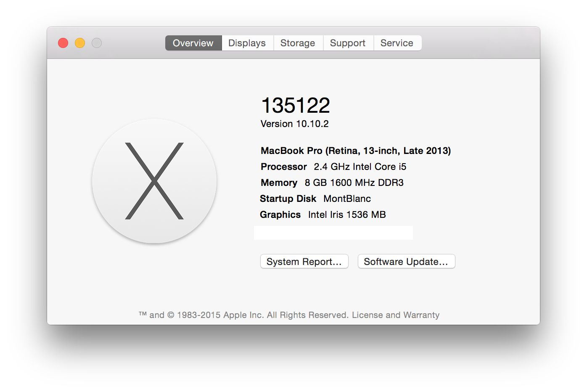Viewport: 587px width, 392px height.
Task: Click Version 10.10.2 text
Action: [295, 124]
